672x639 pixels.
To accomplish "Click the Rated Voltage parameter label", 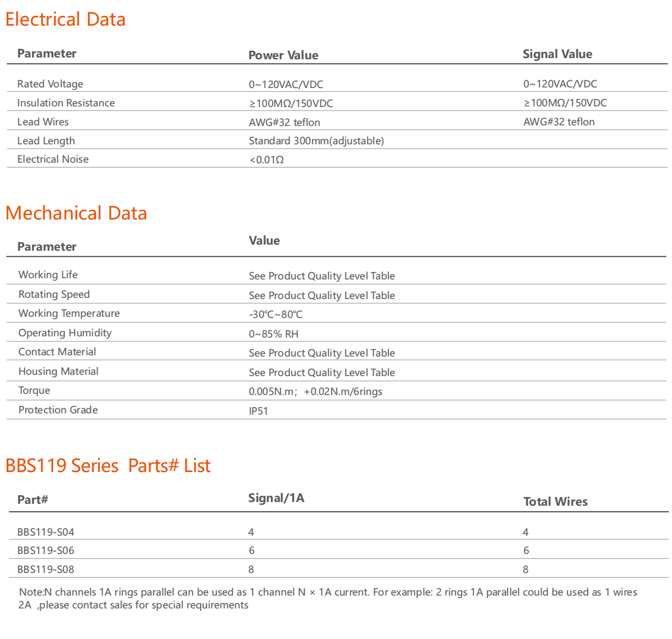I will coord(50,84).
